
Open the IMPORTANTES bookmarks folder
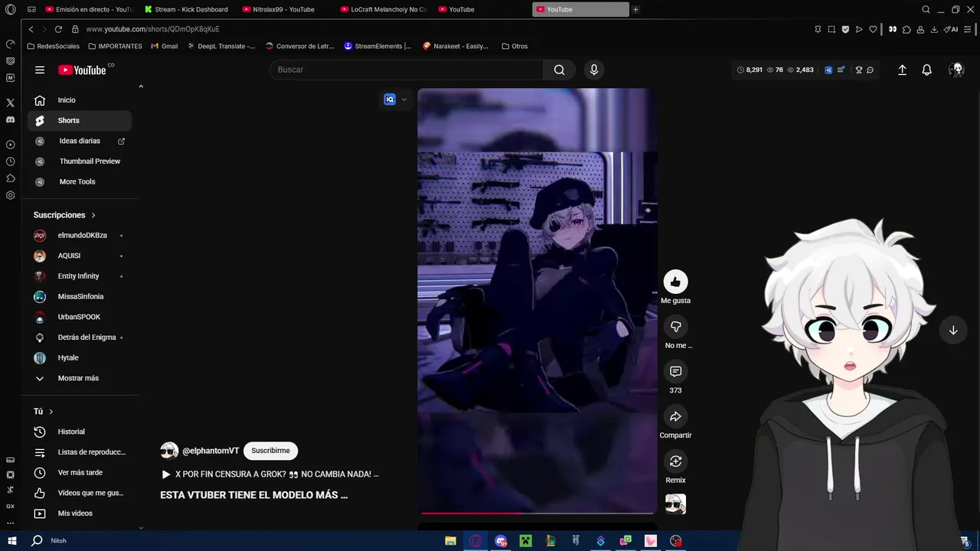pos(115,46)
